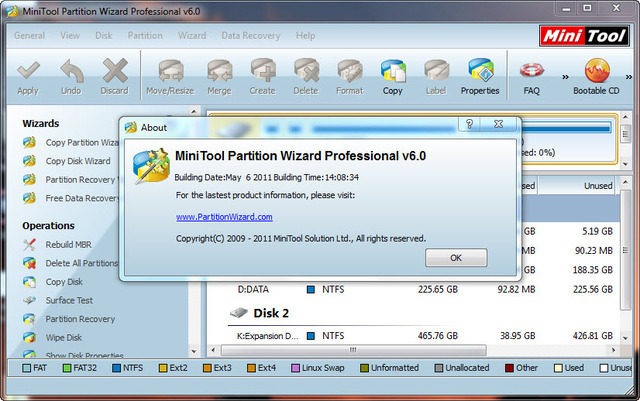Open the Partition menu
The width and height of the screenshot is (640, 401).
(145, 36)
